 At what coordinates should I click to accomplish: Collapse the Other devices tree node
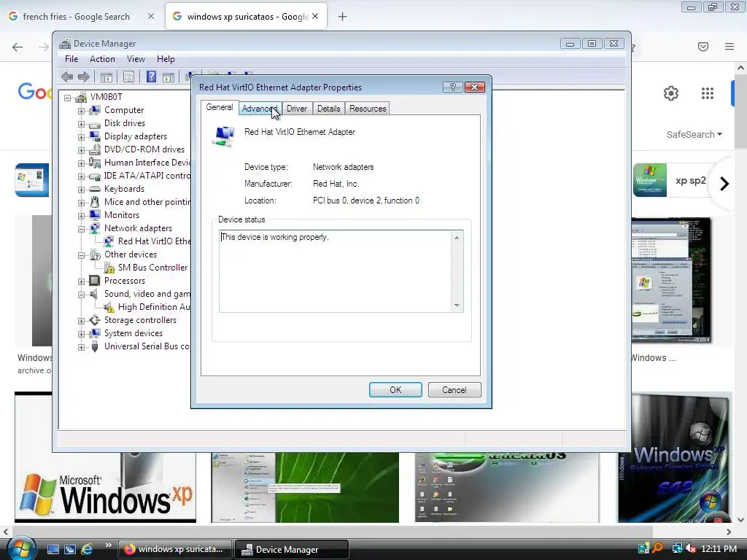pos(82,254)
